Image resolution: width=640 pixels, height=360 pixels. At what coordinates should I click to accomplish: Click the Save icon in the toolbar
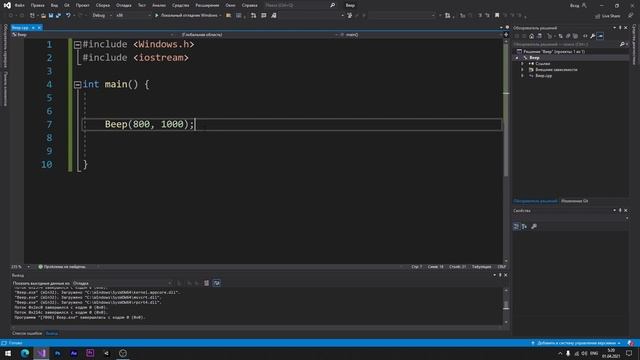pos(51,16)
